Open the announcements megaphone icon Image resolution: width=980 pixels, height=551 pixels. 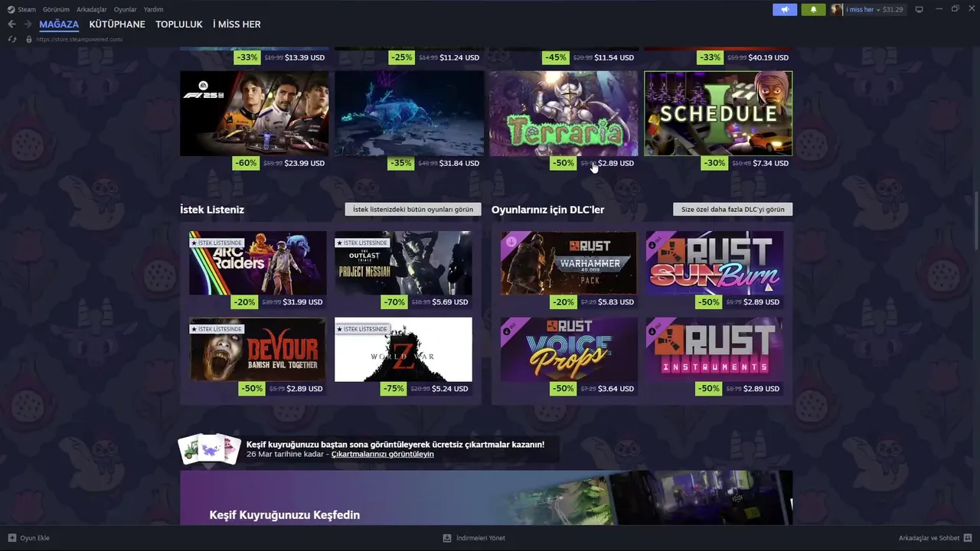coord(785,9)
